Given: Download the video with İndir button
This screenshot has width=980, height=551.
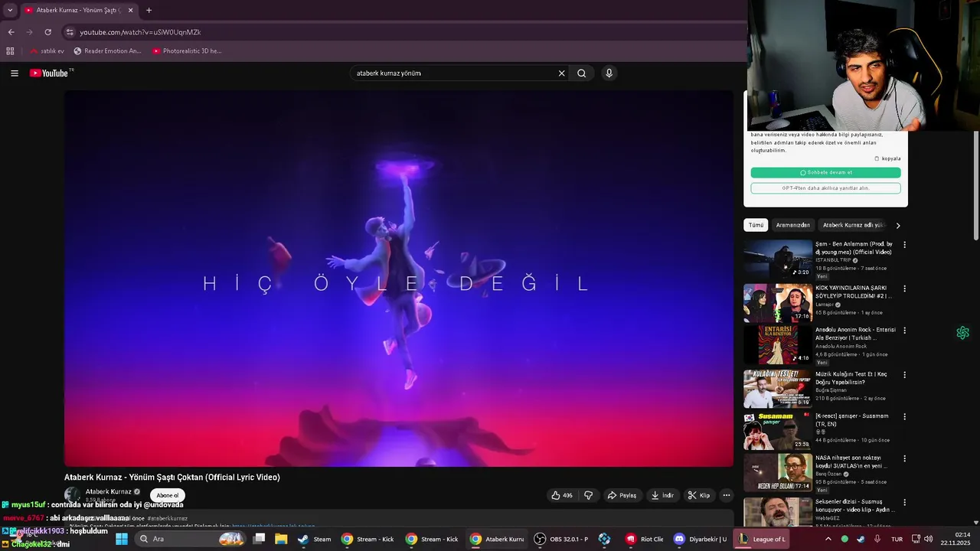Looking at the screenshot, I should (662, 495).
